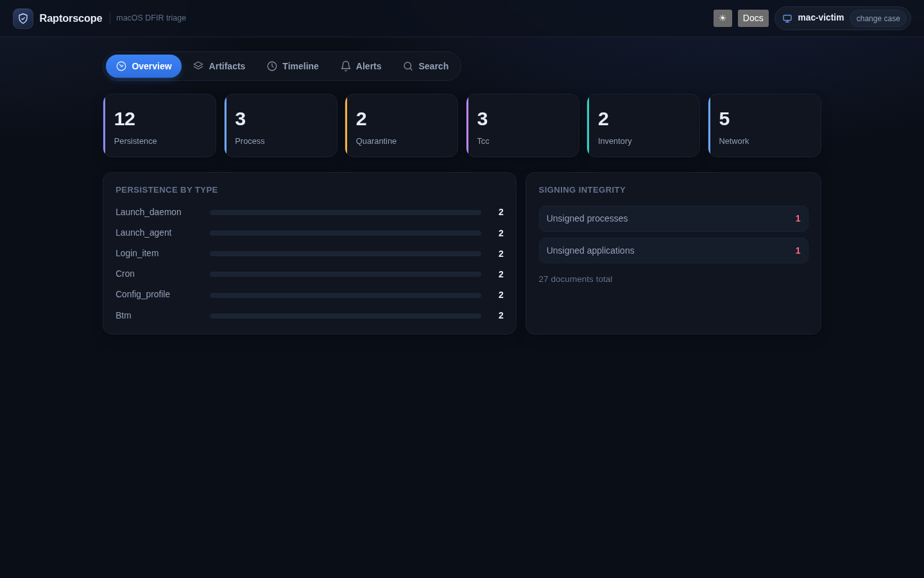The width and height of the screenshot is (924, 578).
Task: Toggle light theme with the sun icon
Action: coord(723,18)
